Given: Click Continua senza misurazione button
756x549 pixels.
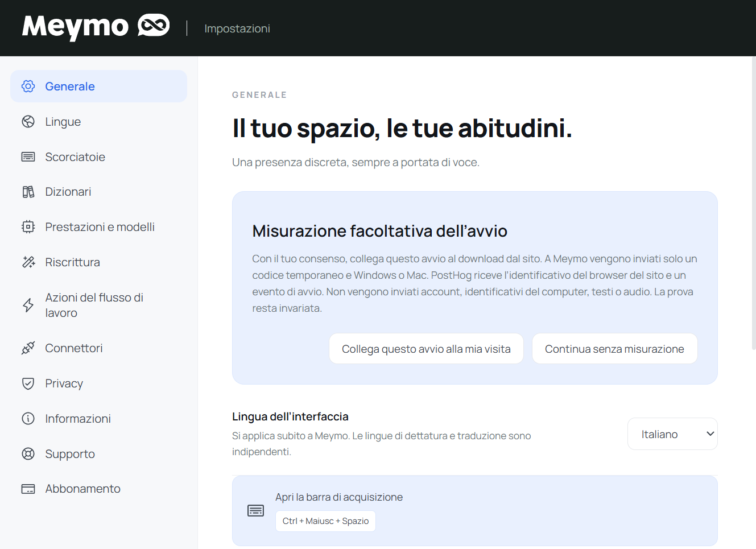Looking at the screenshot, I should pyautogui.click(x=614, y=349).
